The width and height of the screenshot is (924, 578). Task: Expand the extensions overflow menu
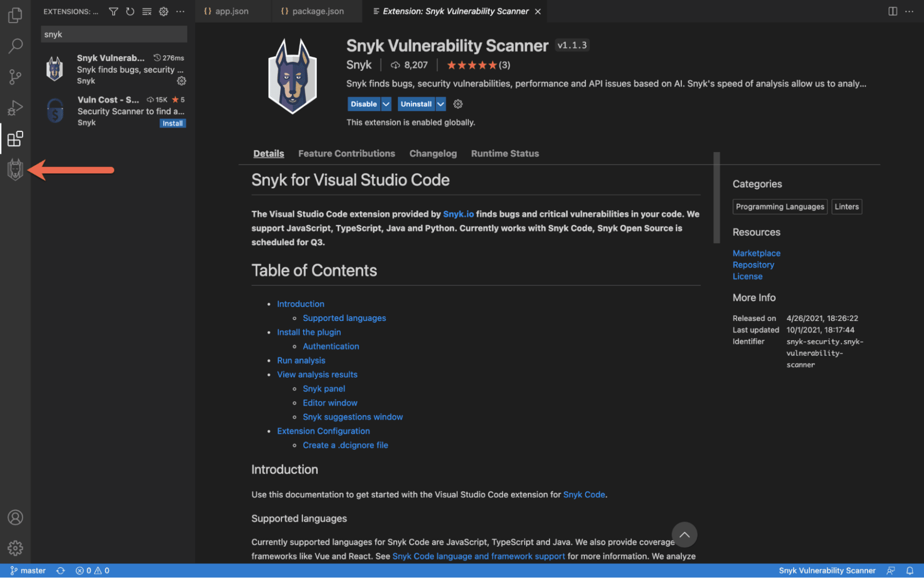(180, 12)
